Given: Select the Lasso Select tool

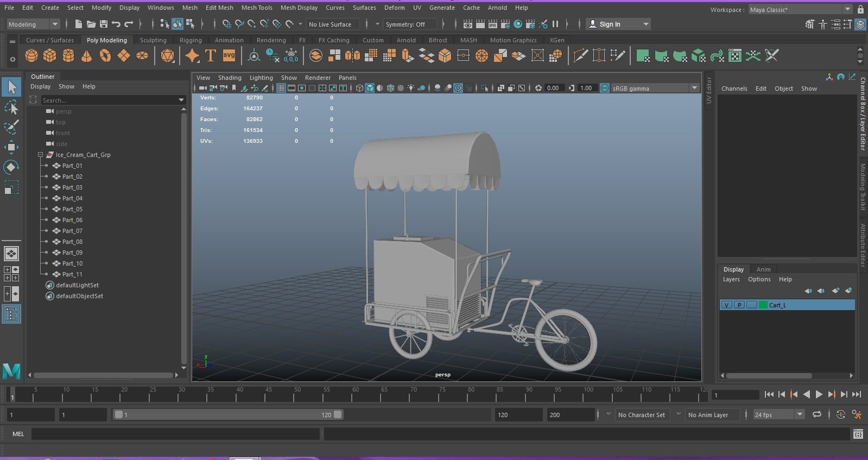Looking at the screenshot, I should (11, 107).
